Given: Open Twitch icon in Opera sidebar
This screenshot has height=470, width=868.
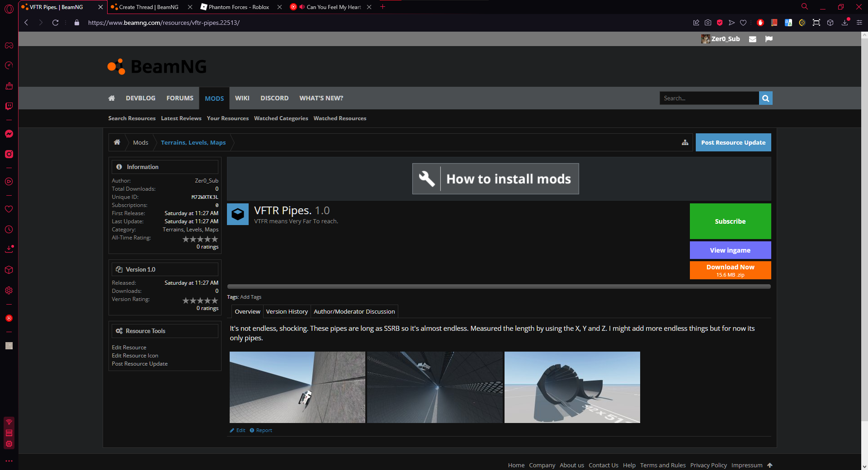Looking at the screenshot, I should (x=9, y=106).
